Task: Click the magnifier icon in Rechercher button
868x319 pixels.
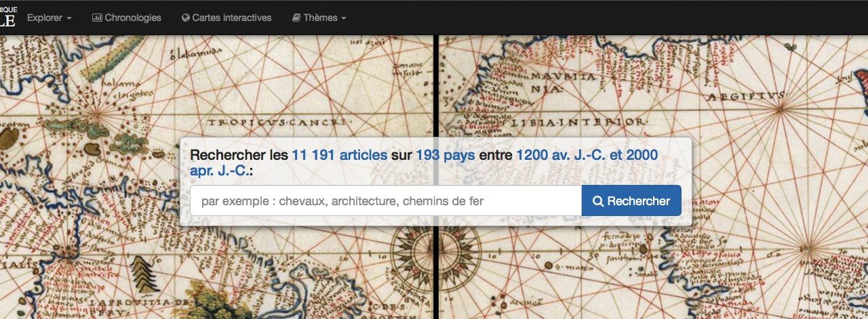Action: [598, 201]
